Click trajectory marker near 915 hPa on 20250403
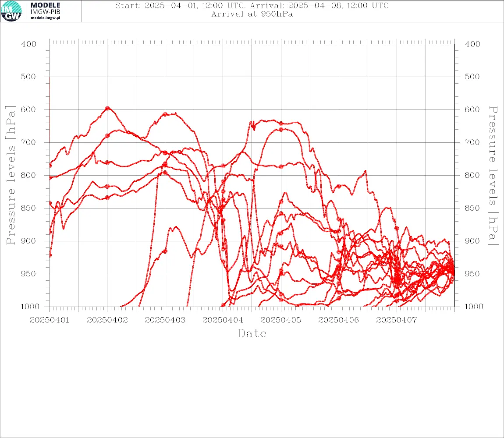The image size is (504, 438). [x=165, y=251]
